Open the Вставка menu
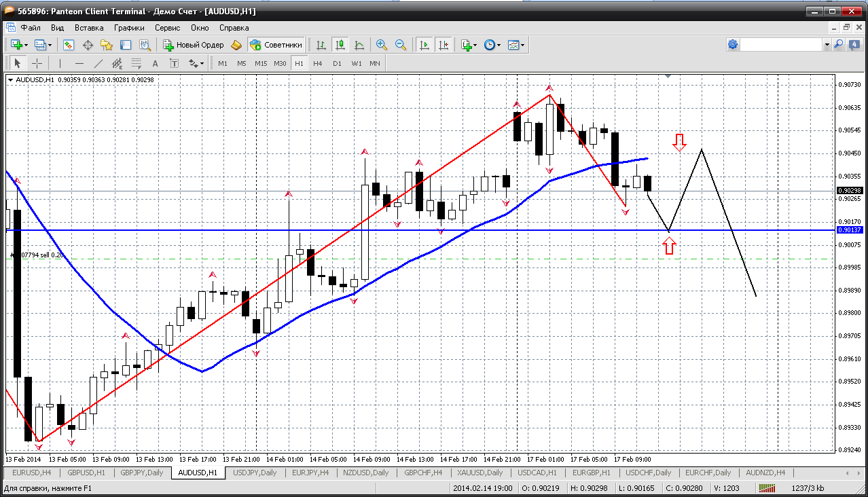 [x=89, y=28]
